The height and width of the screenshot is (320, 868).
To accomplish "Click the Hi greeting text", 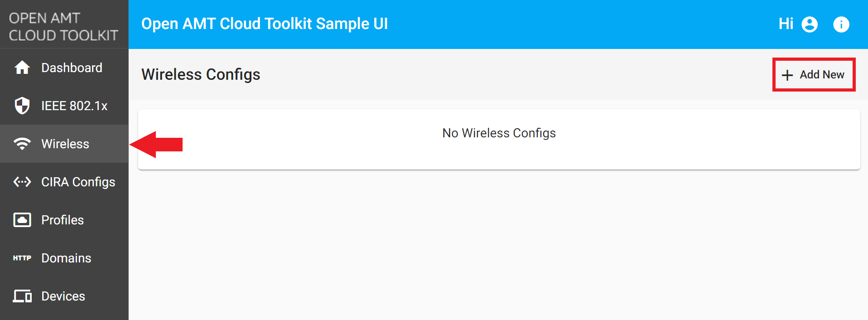I will pyautogui.click(x=786, y=24).
